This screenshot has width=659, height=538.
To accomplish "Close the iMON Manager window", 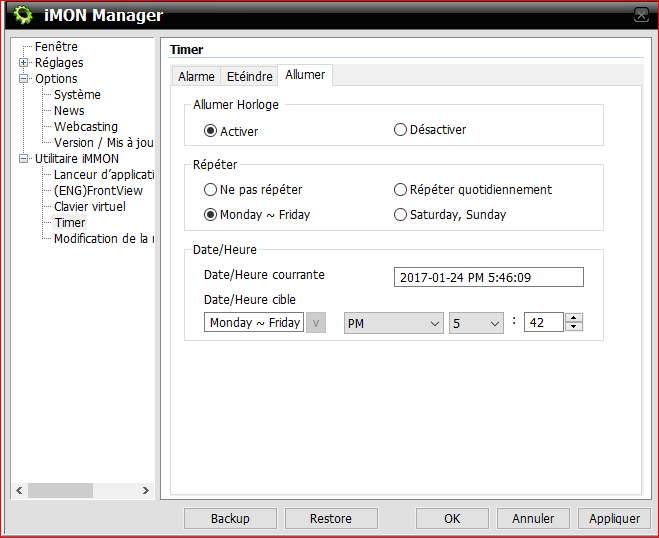I will (x=640, y=15).
